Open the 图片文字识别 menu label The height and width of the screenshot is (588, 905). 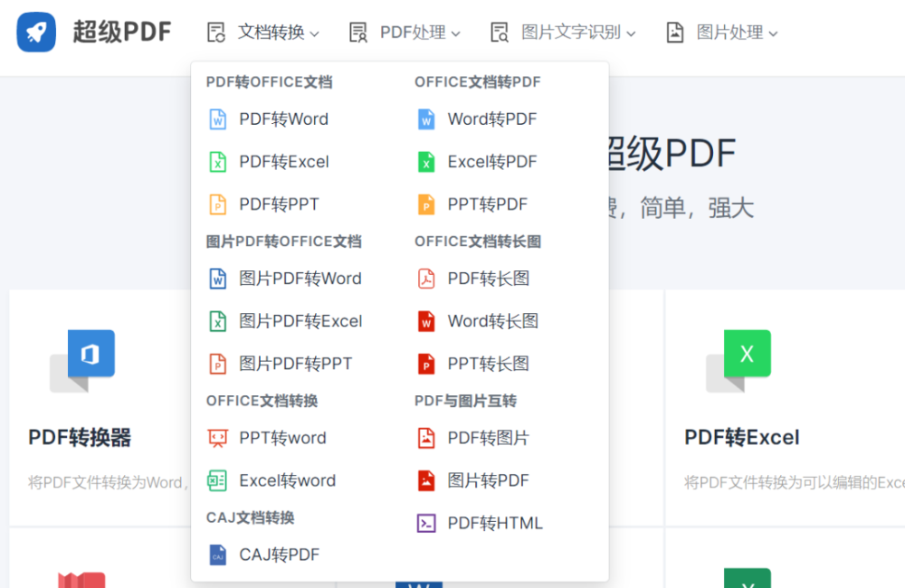pos(571,33)
